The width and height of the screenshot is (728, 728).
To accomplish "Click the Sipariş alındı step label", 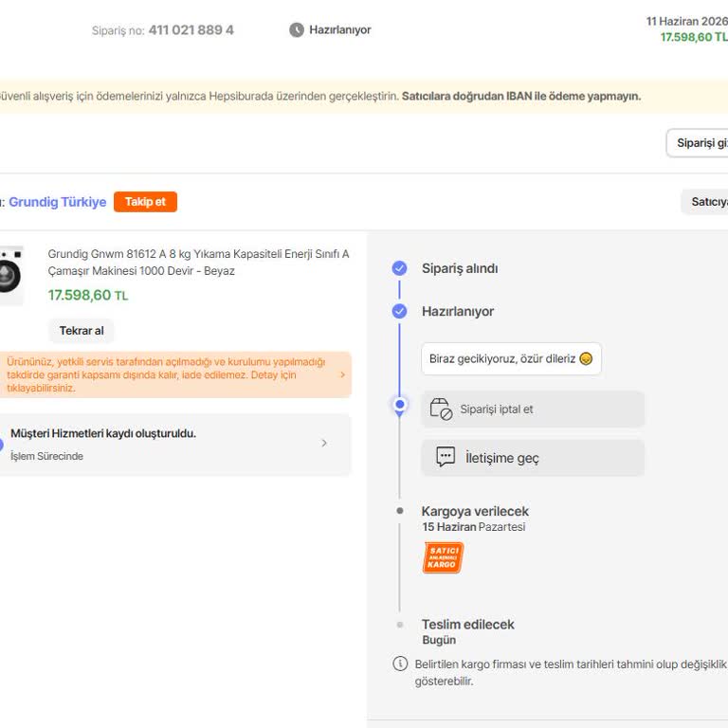I will click(460, 268).
